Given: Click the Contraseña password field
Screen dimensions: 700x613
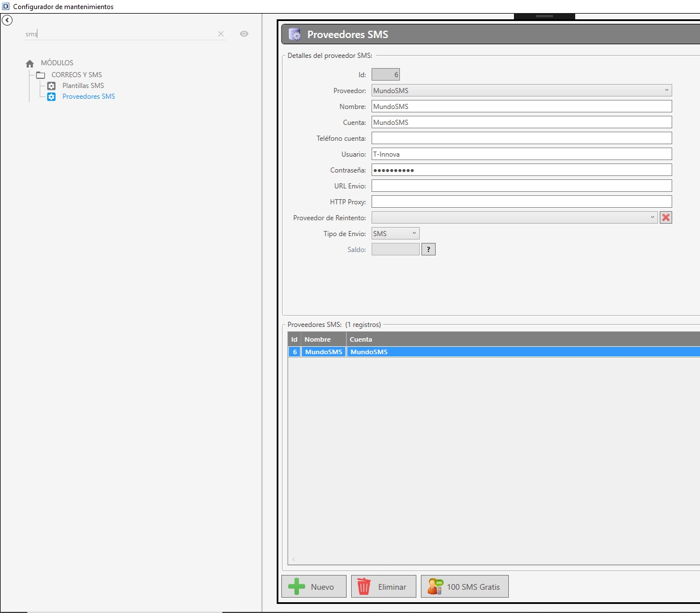Looking at the screenshot, I should pos(522,170).
